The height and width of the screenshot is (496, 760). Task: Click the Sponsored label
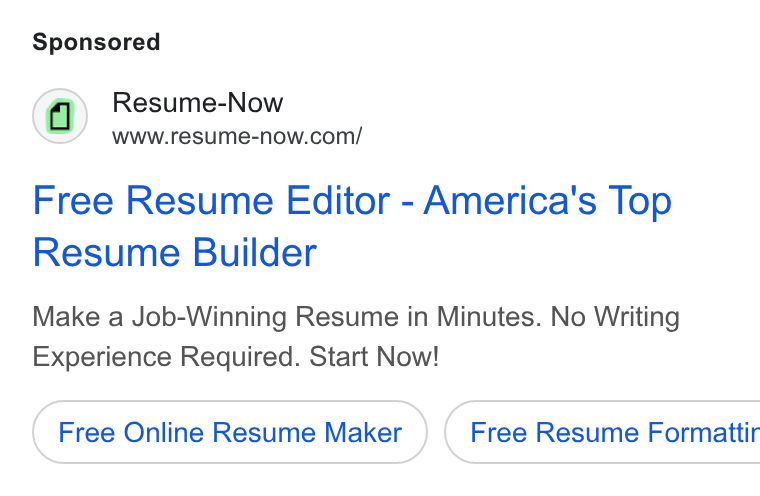[96, 42]
